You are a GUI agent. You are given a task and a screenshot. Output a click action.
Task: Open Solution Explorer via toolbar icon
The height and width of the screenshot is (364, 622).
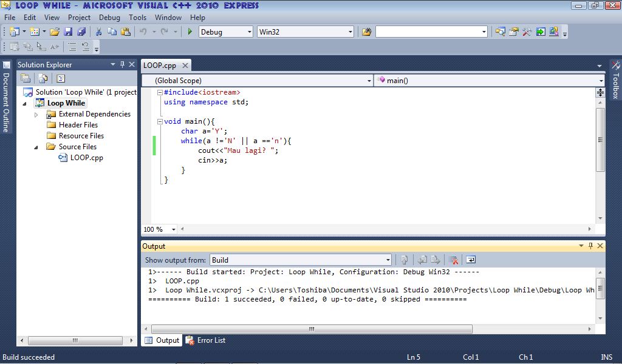(501, 32)
